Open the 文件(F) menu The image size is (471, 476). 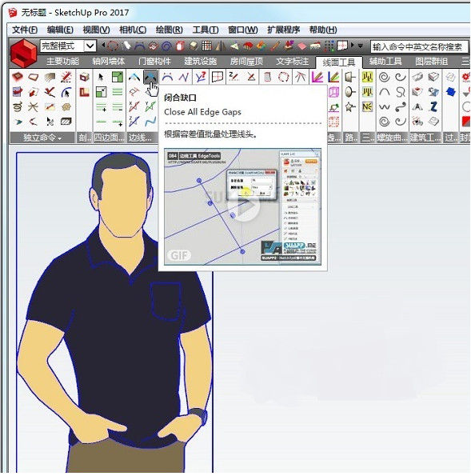point(25,30)
